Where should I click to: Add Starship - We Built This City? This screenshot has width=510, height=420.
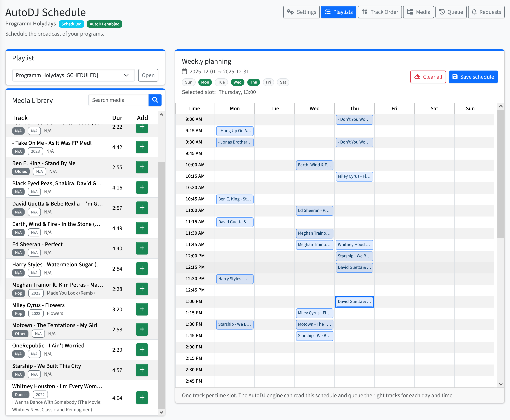[x=142, y=370]
